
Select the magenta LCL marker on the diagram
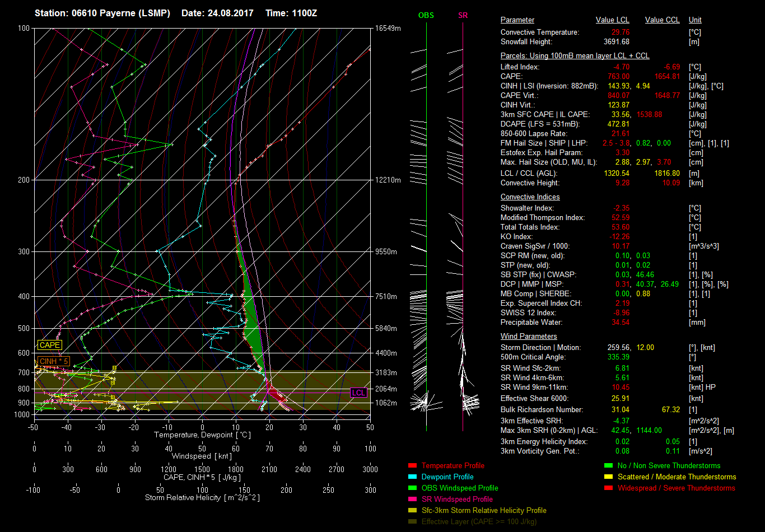358,393
